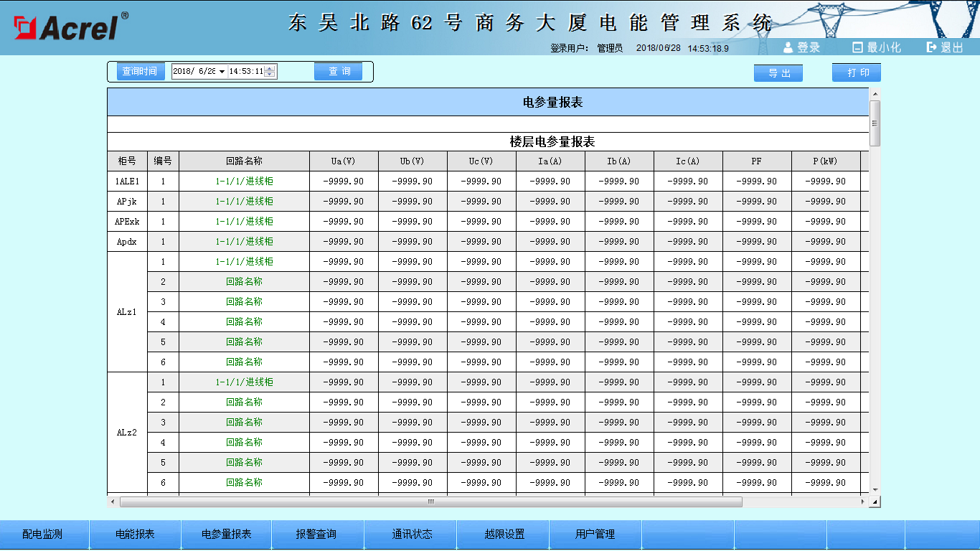Click the vertical scrollbar down arrow
Image resolution: width=980 pixels, height=551 pixels.
[x=875, y=490]
